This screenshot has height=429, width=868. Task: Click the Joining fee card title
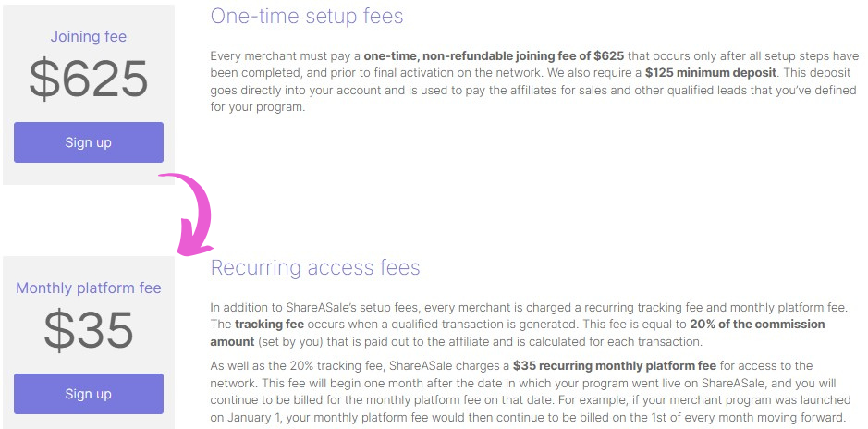tap(89, 37)
